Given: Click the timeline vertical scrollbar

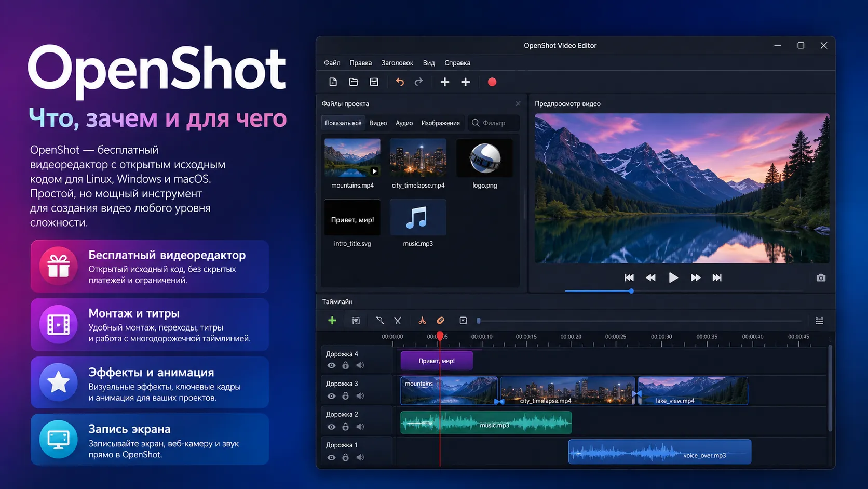Looking at the screenshot, I should (x=830, y=388).
